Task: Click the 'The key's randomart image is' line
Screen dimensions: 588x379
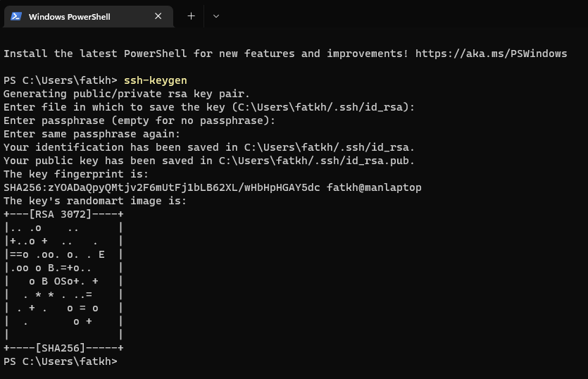Action: coord(95,201)
